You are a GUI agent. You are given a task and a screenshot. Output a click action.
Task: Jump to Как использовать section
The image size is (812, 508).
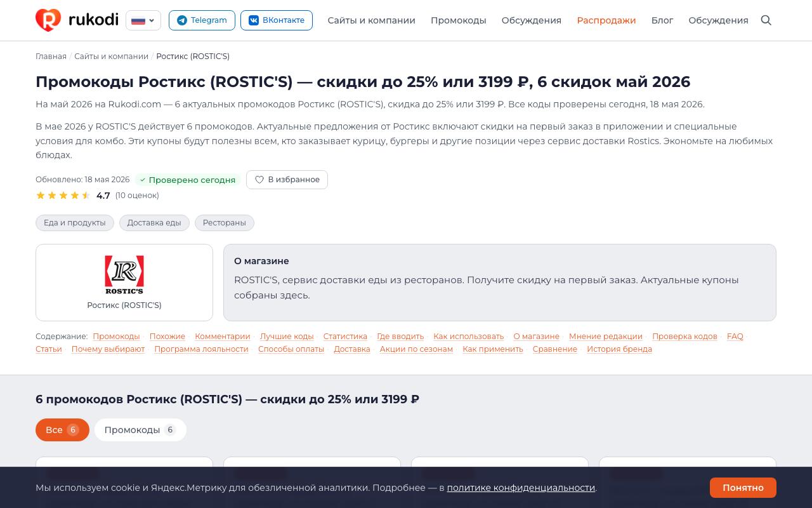coord(469,337)
